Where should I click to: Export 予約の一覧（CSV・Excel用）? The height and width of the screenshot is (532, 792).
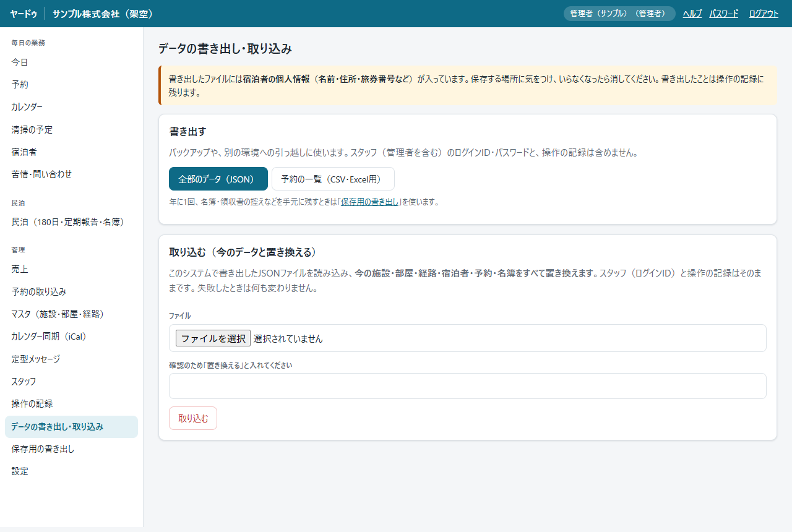[x=333, y=179]
